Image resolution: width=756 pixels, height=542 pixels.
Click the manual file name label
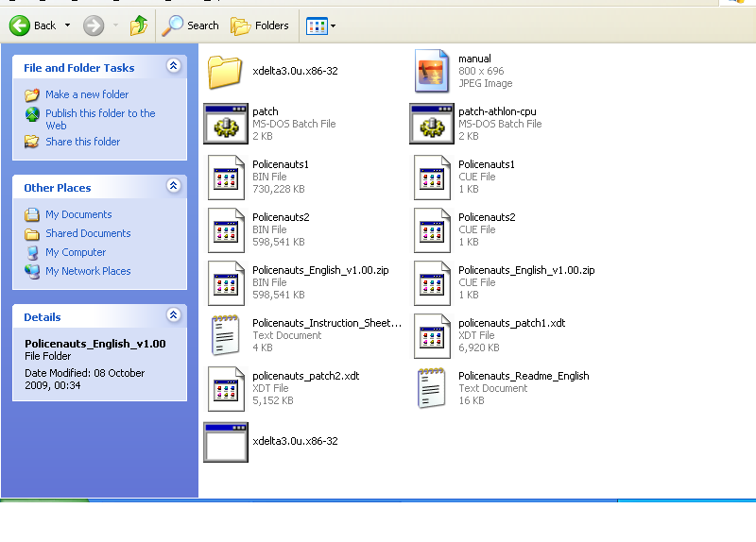[475, 59]
